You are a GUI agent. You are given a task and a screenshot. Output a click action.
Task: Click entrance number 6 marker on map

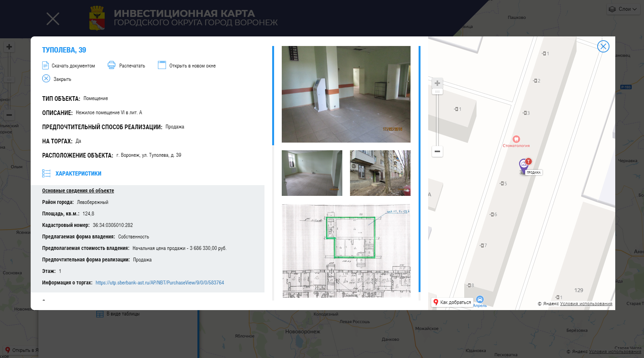pyautogui.click(x=493, y=215)
